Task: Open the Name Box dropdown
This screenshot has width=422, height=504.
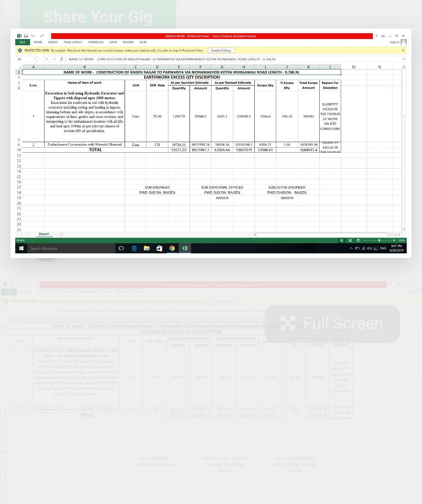Action: tap(34, 59)
